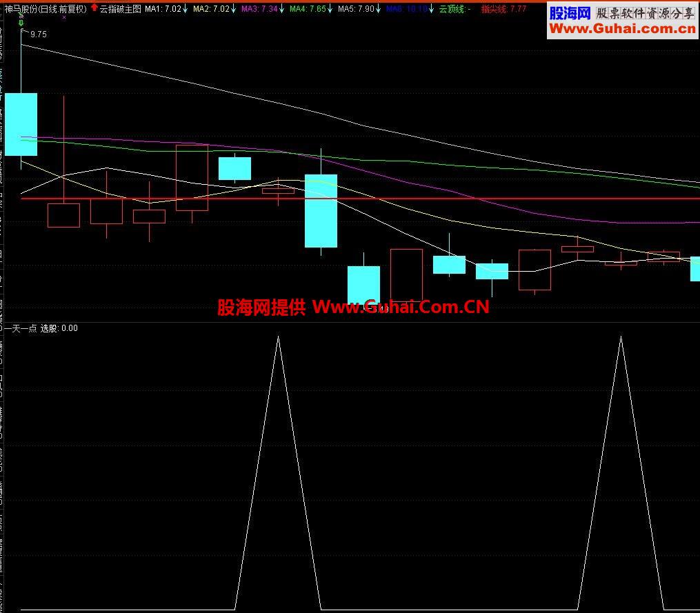The width and height of the screenshot is (700, 613).
Task: Select the green MA4: 7.65 value
Action: 308,9
